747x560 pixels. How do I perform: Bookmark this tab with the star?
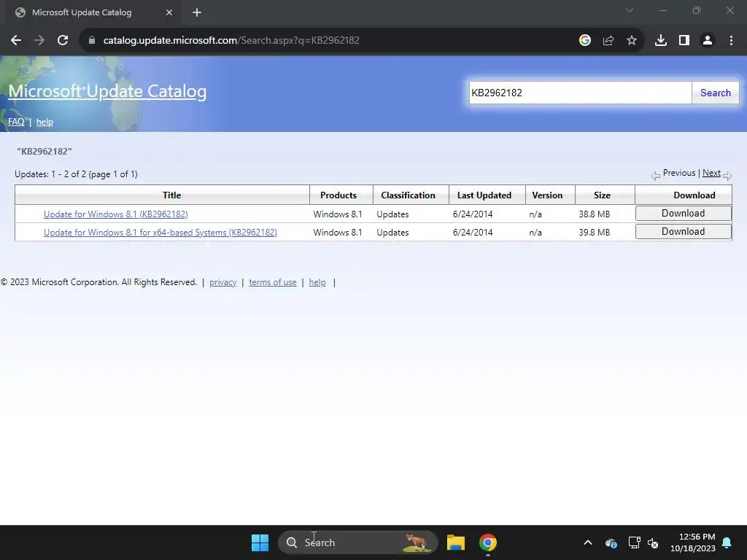point(632,41)
